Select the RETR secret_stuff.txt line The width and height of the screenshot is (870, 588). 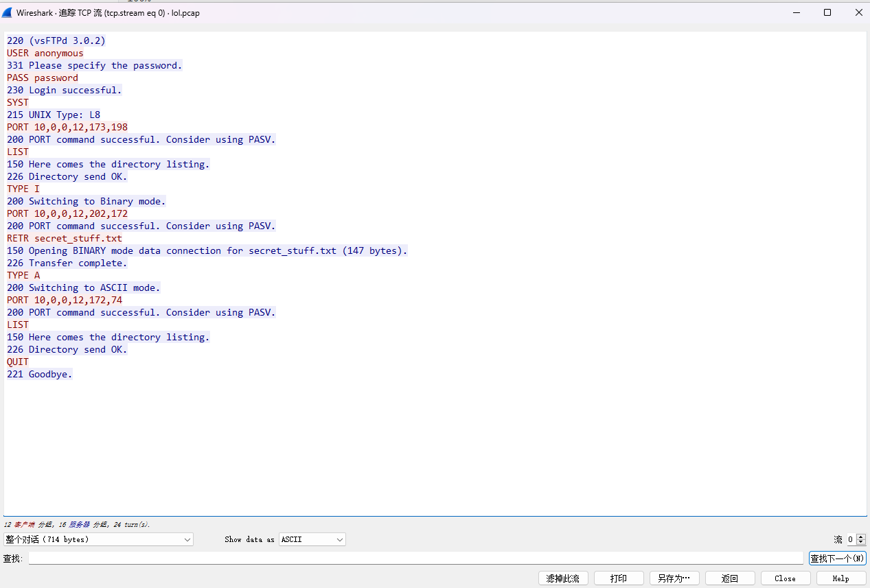65,238
